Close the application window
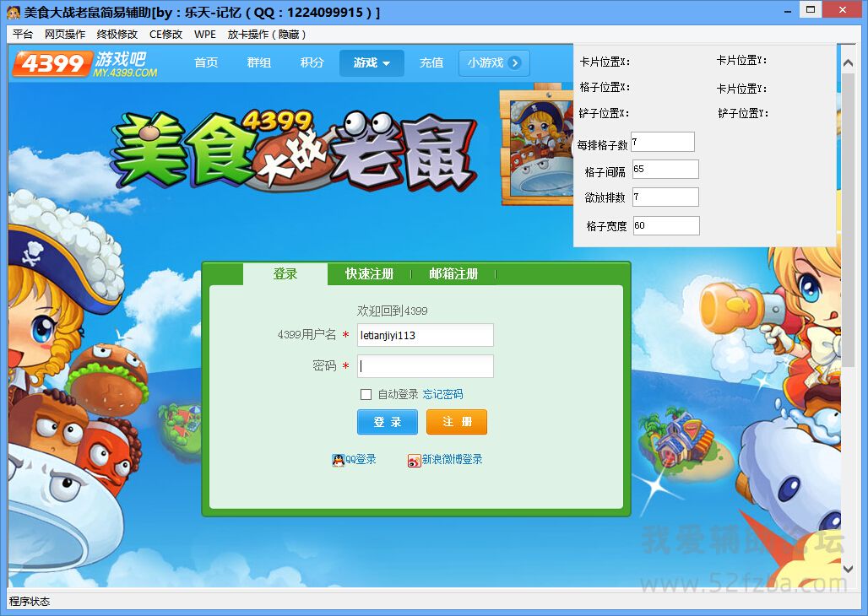This screenshot has height=616, width=868. [x=843, y=10]
